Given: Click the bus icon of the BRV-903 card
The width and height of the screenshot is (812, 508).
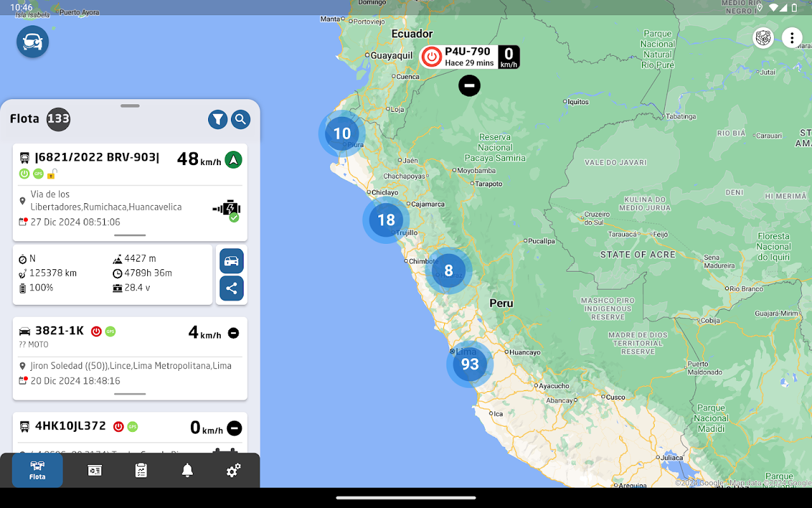Looking at the screenshot, I should [x=25, y=158].
